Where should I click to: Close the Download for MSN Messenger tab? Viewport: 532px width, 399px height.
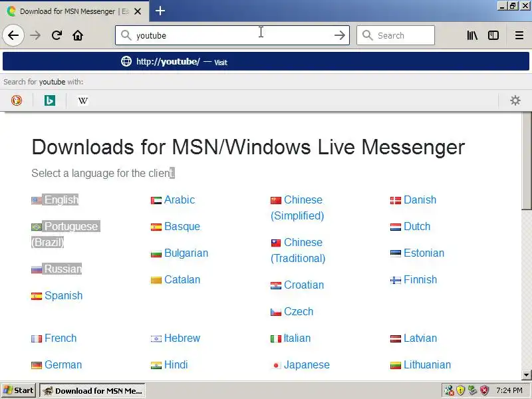click(x=138, y=11)
